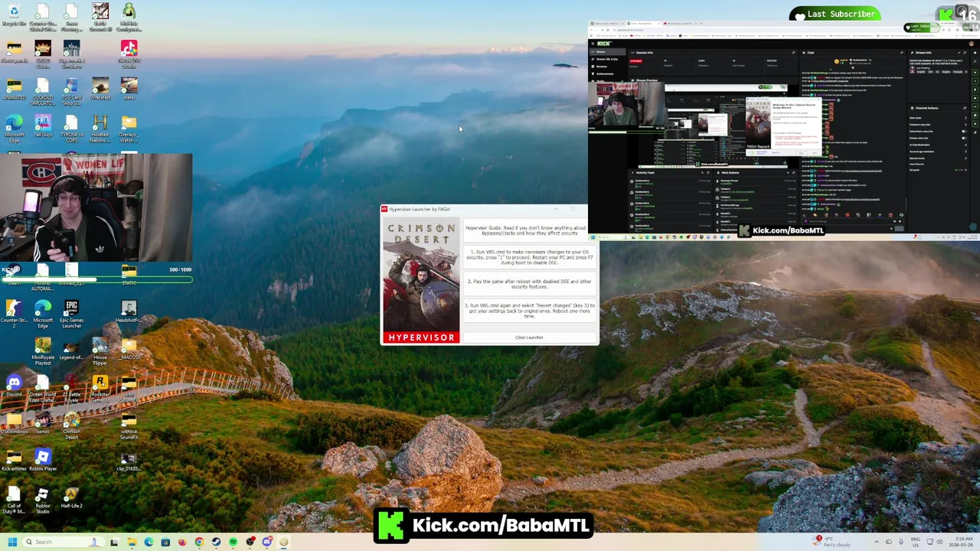The width and height of the screenshot is (980, 551).
Task: Click the ENG language indicator in tray
Action: 916,542
